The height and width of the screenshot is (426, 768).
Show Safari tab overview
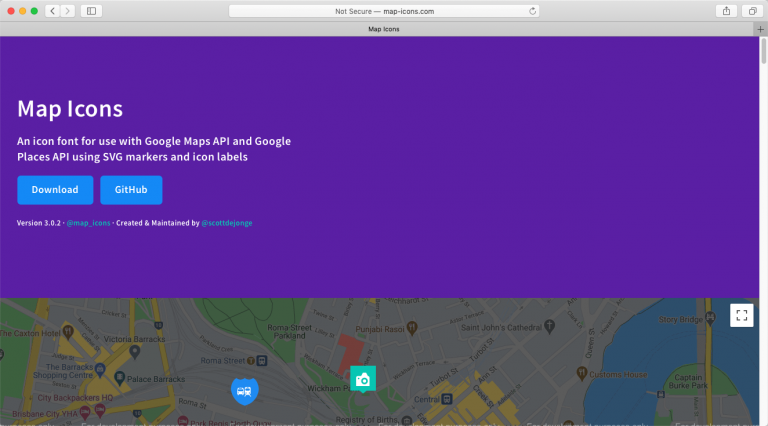pos(752,11)
